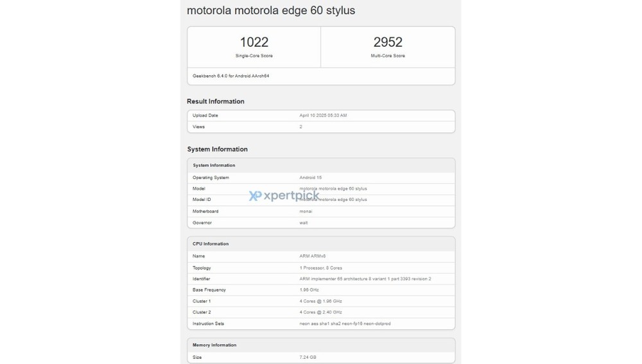This screenshot has width=642, height=364.
Task: Select the governor value 'walt'
Action: (304, 223)
